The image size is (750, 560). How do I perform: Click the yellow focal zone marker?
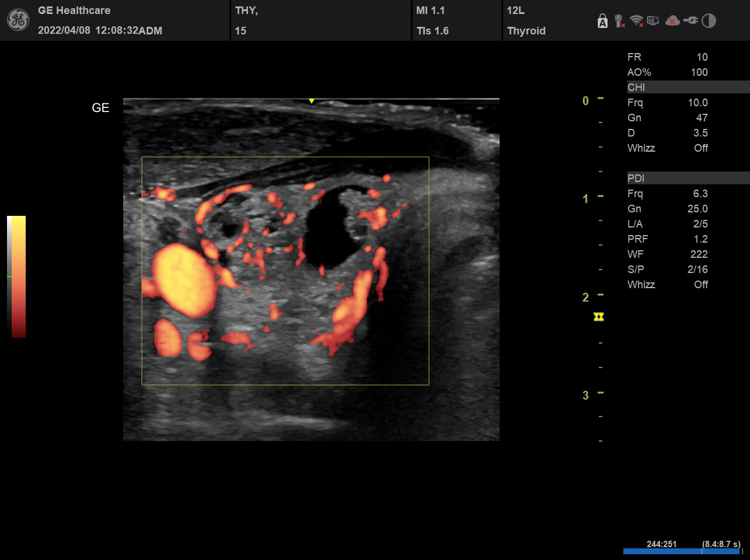[599, 317]
